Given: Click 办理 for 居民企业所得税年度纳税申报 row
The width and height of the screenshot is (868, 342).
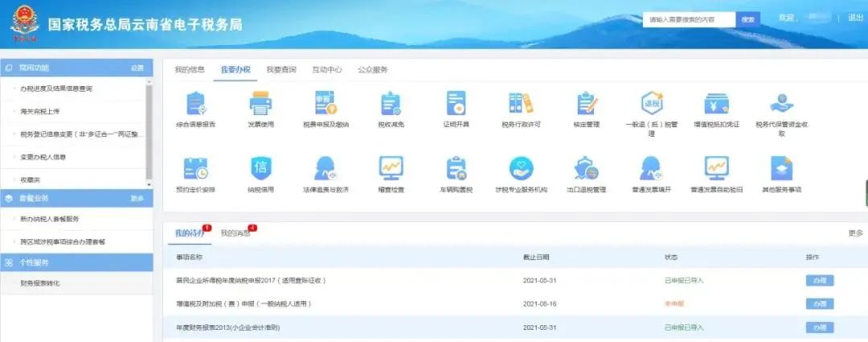Looking at the screenshot, I should point(819,281).
